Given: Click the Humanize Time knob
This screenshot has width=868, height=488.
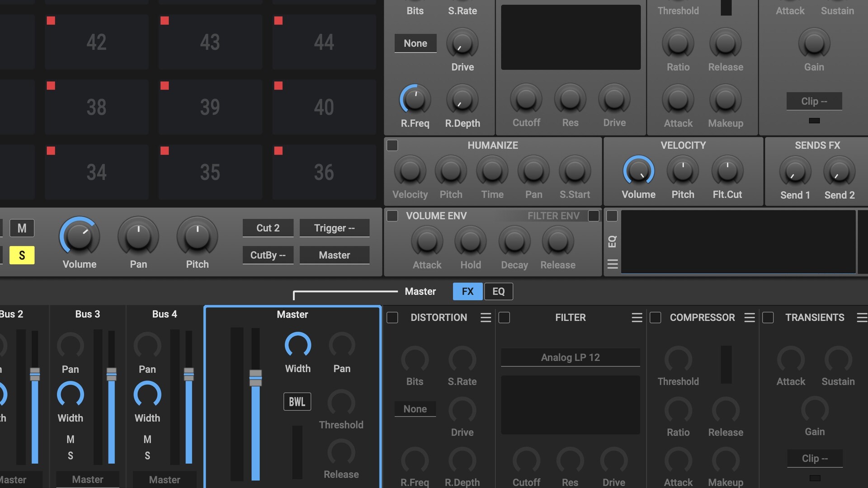Looking at the screenshot, I should [x=492, y=171].
